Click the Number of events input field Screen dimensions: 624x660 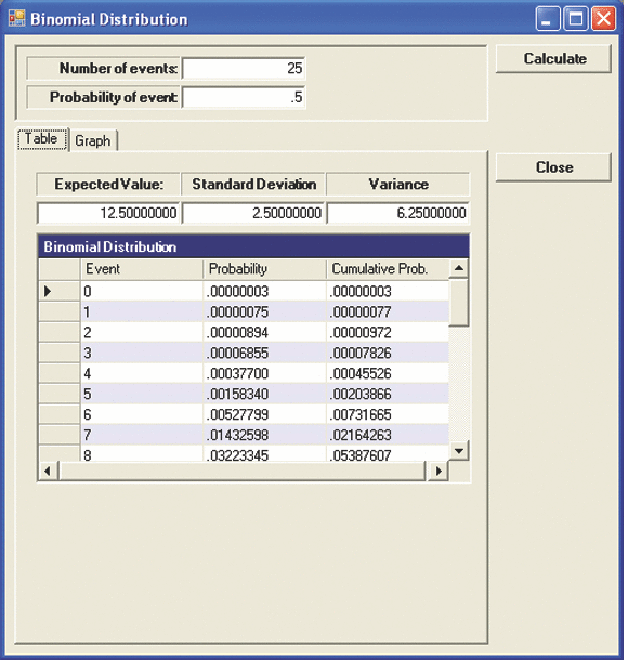click(x=244, y=68)
